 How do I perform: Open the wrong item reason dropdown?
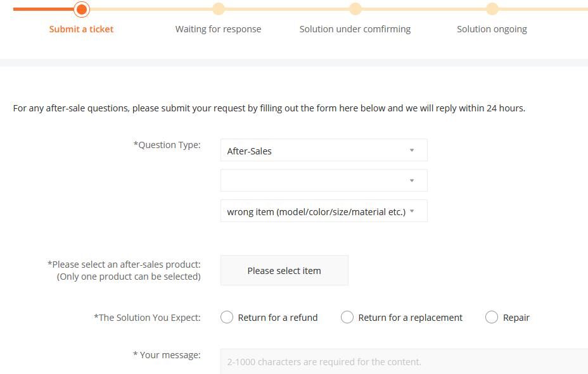(x=316, y=211)
